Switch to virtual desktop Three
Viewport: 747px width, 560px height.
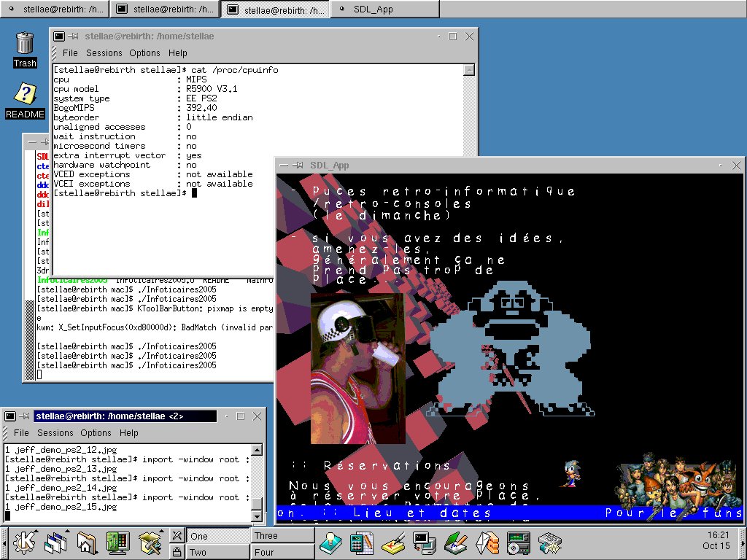point(283,536)
